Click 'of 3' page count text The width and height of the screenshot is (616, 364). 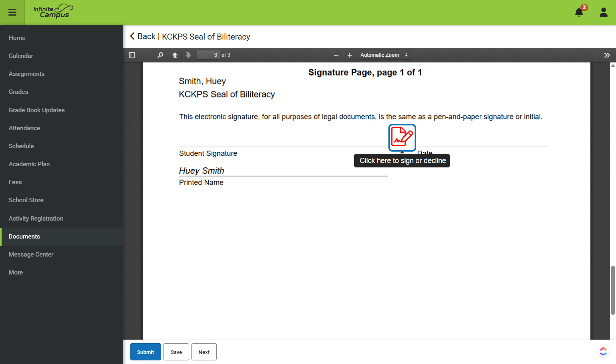[226, 55]
